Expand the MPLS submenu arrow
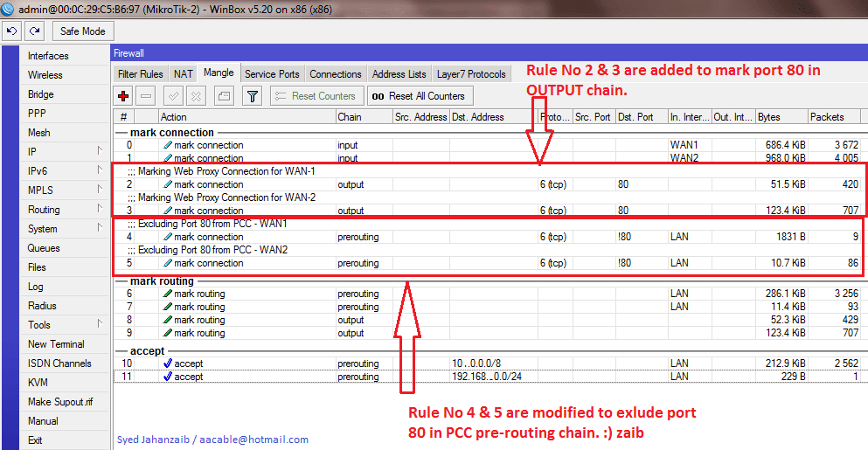The image size is (868, 450). 100,190
